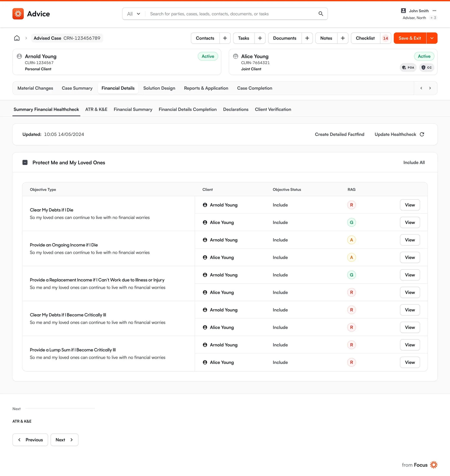The image size is (450, 476).
Task: Expand the Save & Exit dropdown arrow
Action: [x=432, y=38]
